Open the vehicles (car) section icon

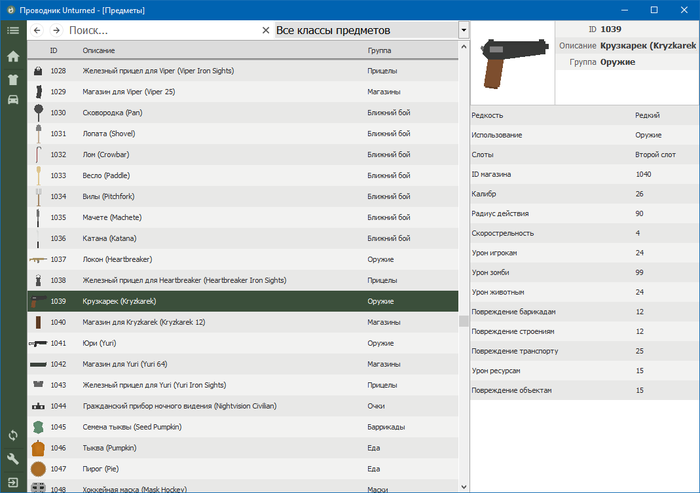tap(13, 99)
